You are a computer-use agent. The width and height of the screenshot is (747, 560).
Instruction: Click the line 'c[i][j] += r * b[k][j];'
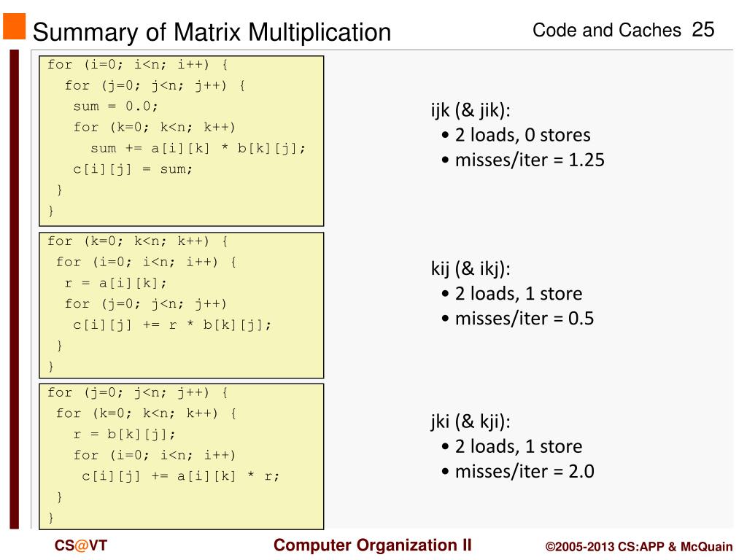(x=172, y=324)
